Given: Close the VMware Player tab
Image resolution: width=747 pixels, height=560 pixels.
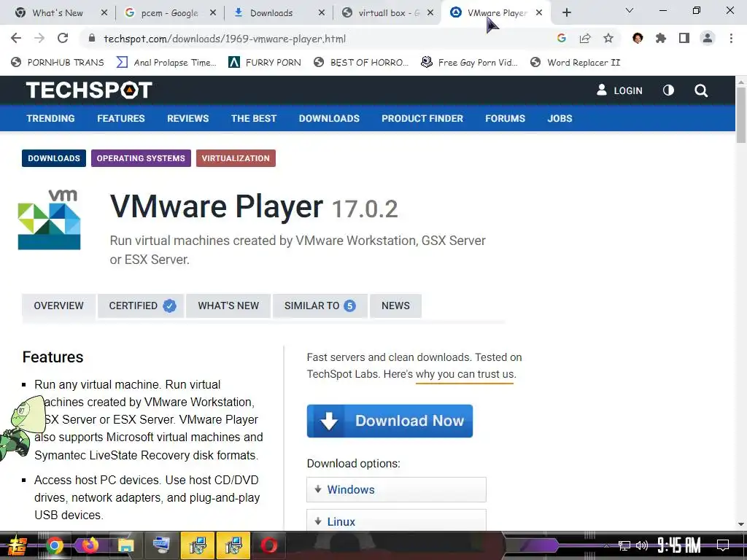Looking at the screenshot, I should [x=539, y=13].
